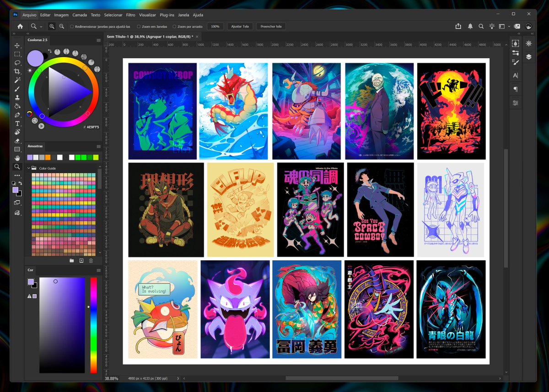The height and width of the screenshot is (392, 549).
Task: Select the Move tool
Action: [17, 45]
